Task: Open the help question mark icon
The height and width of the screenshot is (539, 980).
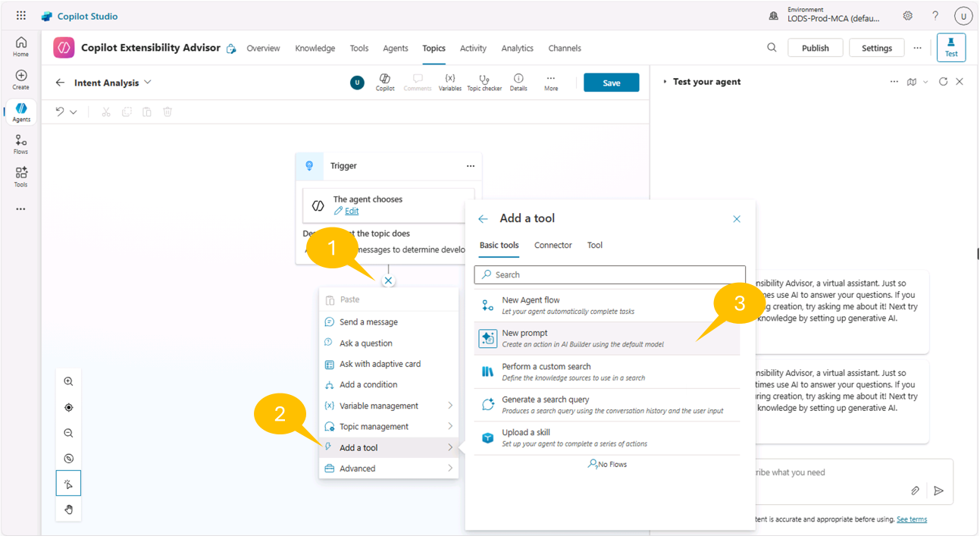Action: 935,16
